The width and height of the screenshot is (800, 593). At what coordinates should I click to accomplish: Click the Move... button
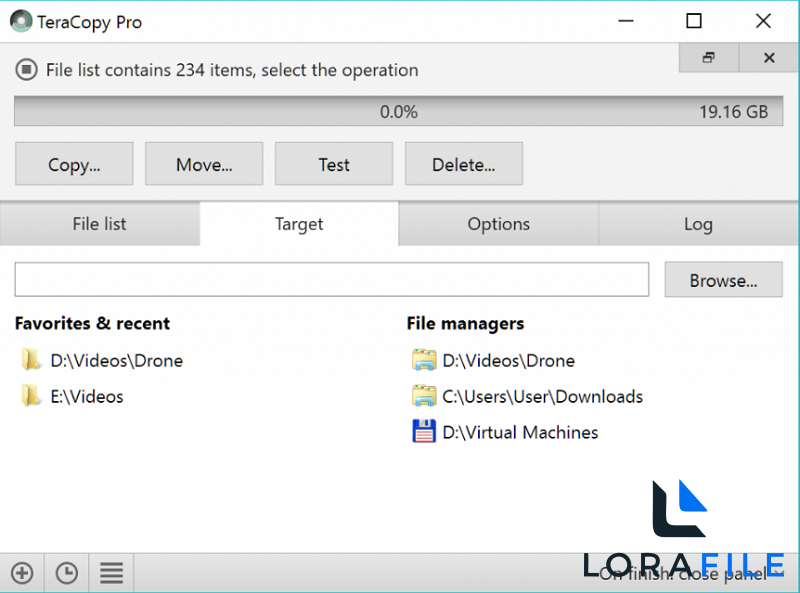point(204,164)
